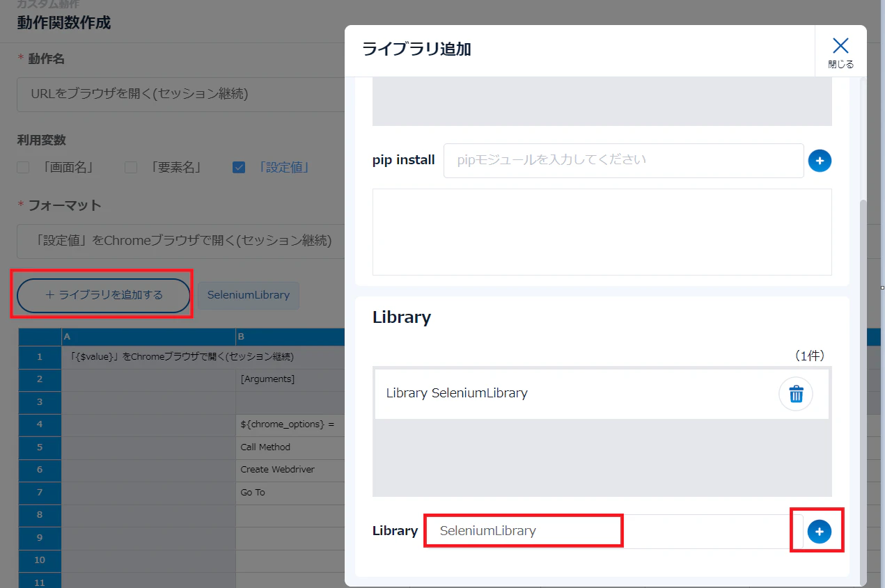The width and height of the screenshot is (885, 588).
Task: Click the ライブラリを追加する button
Action: (104, 295)
